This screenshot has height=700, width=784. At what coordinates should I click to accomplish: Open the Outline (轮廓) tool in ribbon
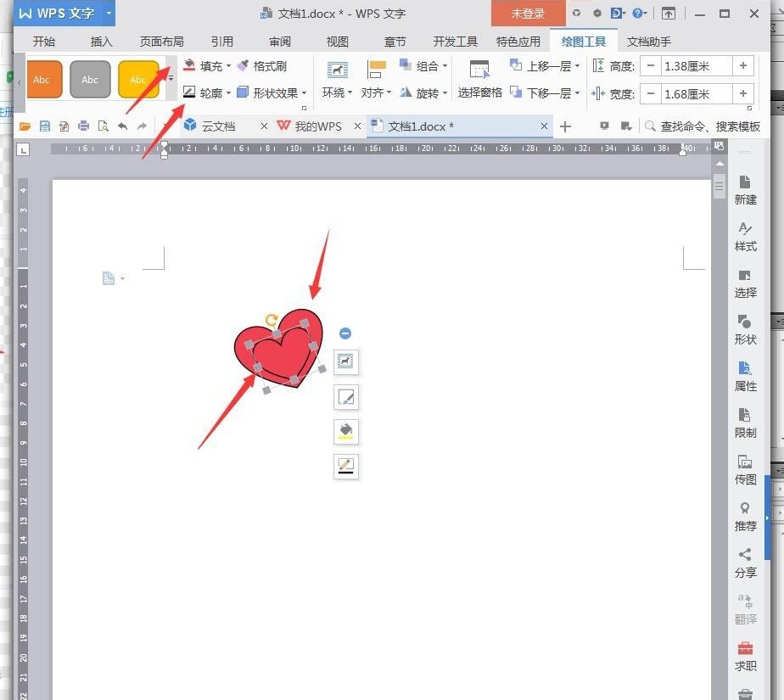207,92
